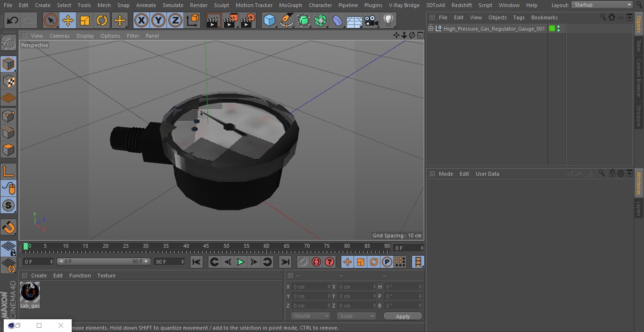Toggle Parameter key recording P button
This screenshot has height=332, width=644.
(x=387, y=262)
